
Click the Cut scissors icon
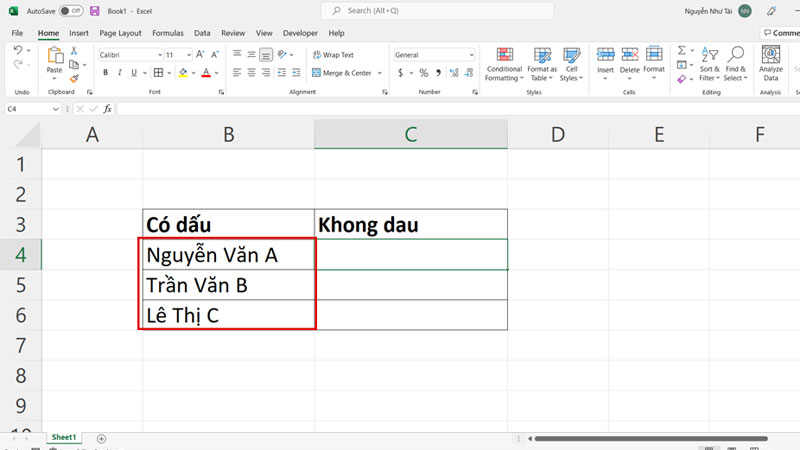coord(74,51)
